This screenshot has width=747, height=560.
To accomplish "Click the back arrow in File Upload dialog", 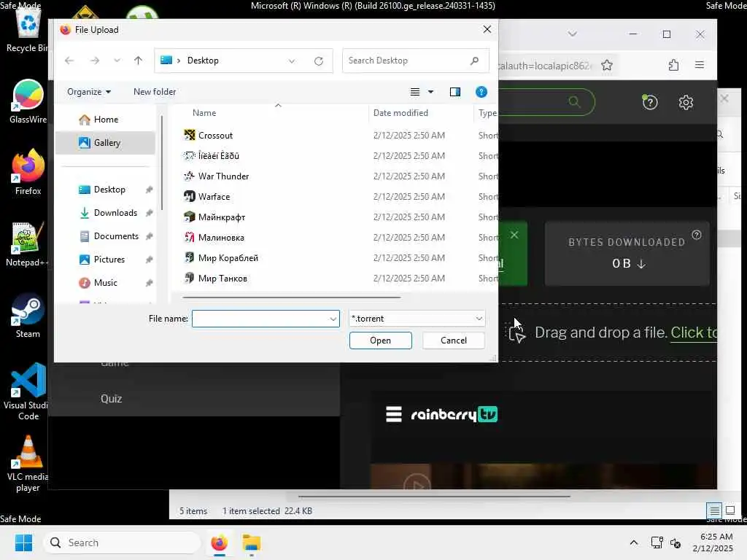I will coord(69,61).
